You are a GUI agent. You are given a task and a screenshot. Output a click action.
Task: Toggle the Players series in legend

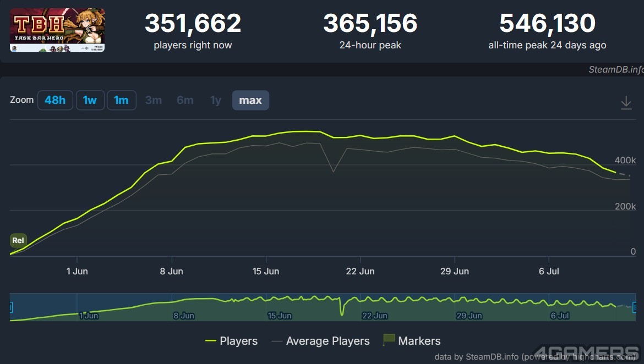231,340
